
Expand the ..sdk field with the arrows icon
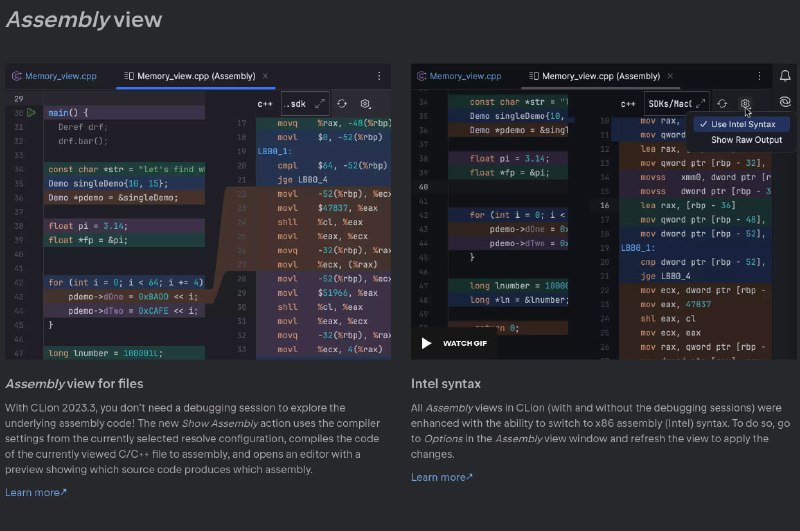point(320,104)
